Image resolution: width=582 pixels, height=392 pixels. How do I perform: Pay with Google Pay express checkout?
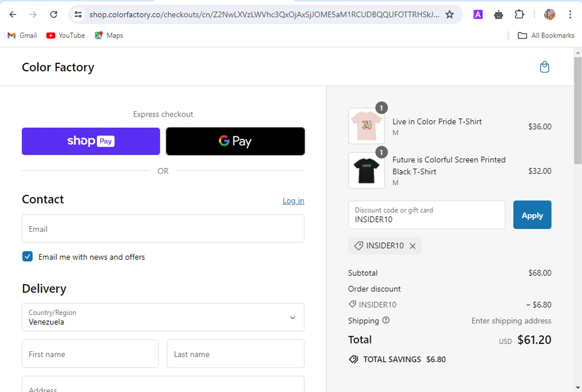[235, 141]
